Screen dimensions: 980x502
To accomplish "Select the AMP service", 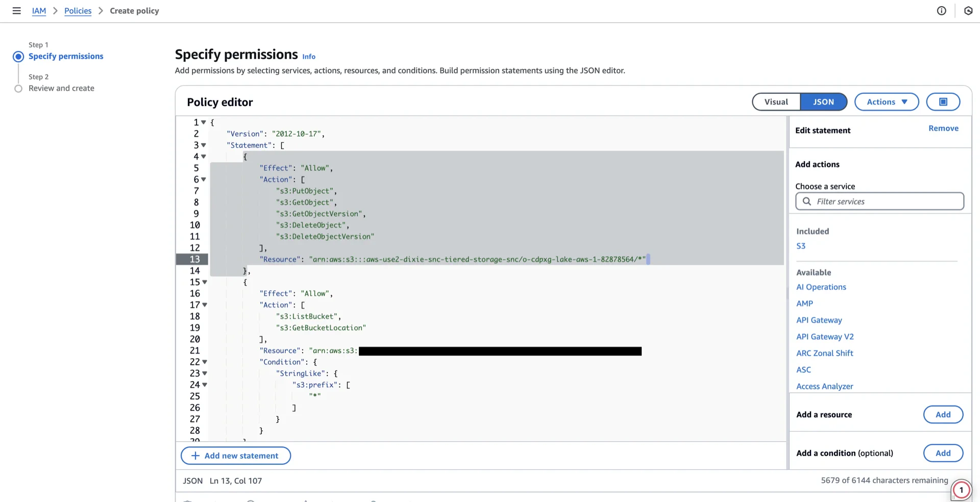I will [804, 304].
